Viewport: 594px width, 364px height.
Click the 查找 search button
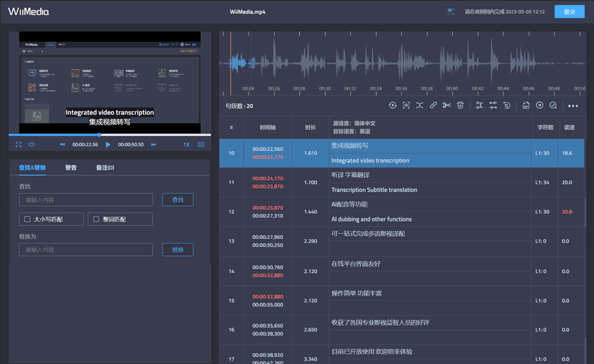pos(178,199)
